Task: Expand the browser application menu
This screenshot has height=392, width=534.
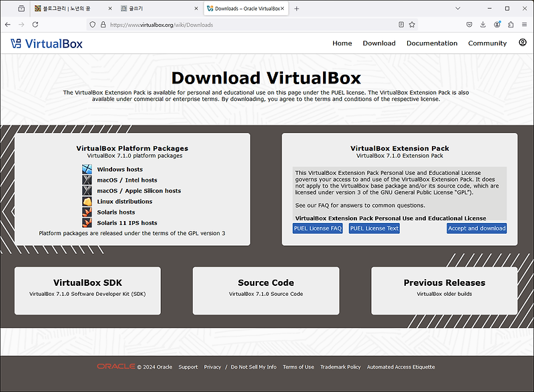Action: point(523,24)
